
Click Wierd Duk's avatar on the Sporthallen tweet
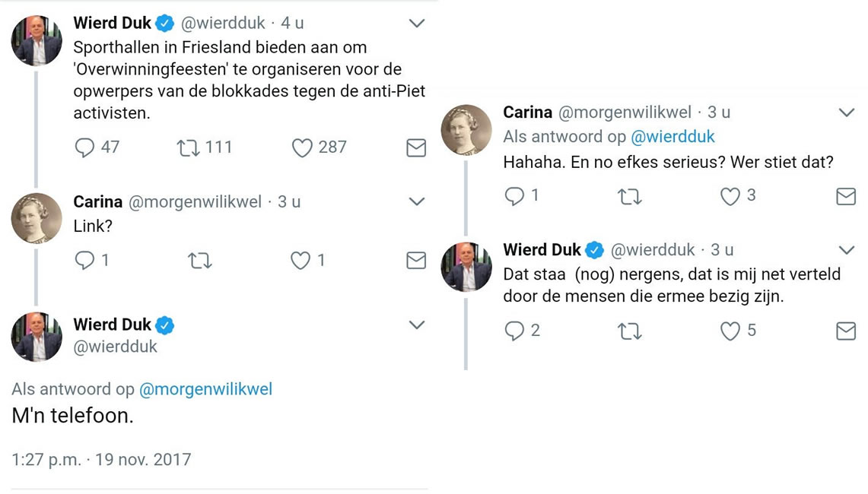[37, 40]
